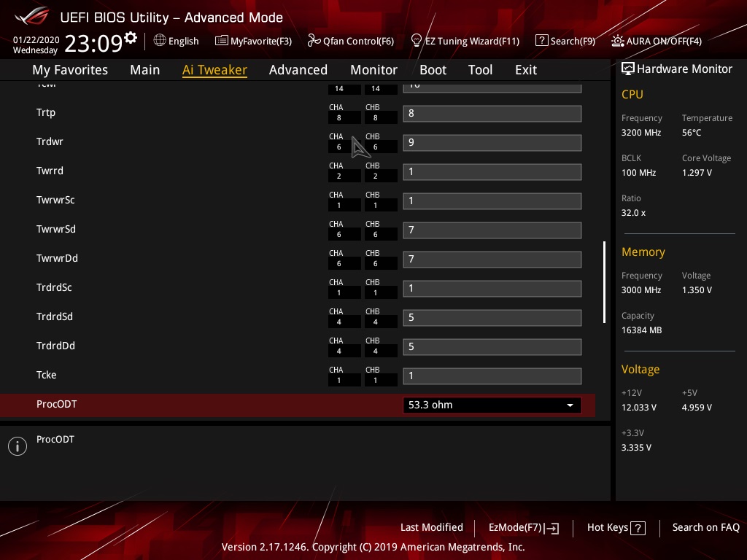Click Search(F9) label

[x=573, y=41]
